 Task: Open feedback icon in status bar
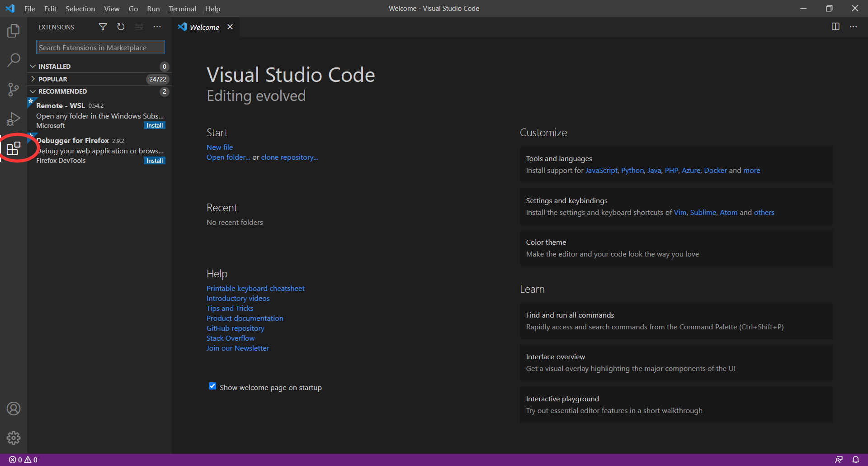[x=839, y=460]
